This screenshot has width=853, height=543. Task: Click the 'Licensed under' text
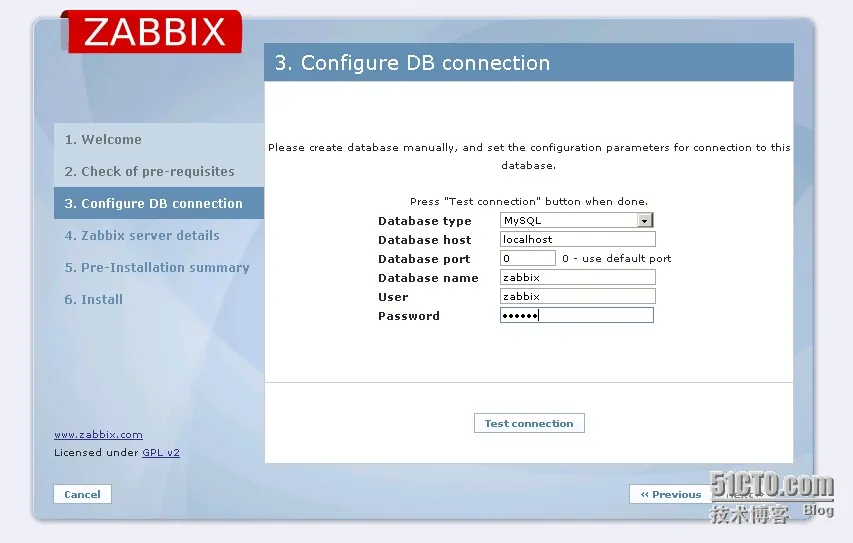(x=97, y=453)
